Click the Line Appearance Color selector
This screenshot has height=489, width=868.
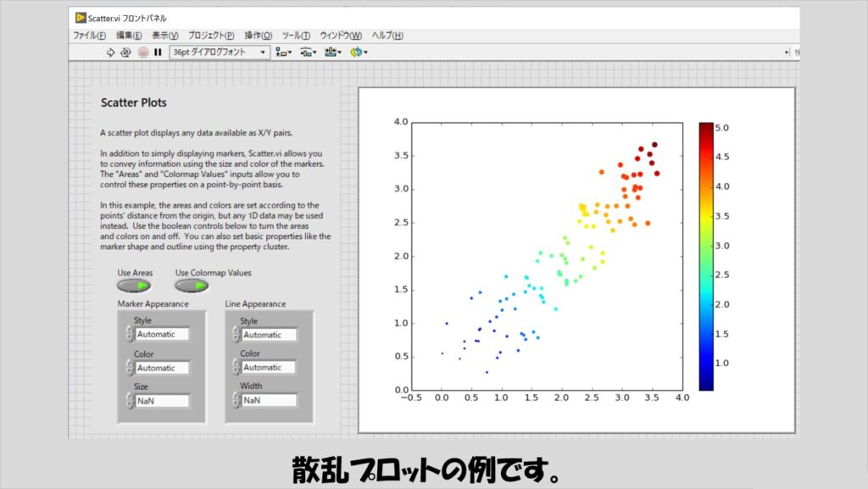tap(269, 368)
